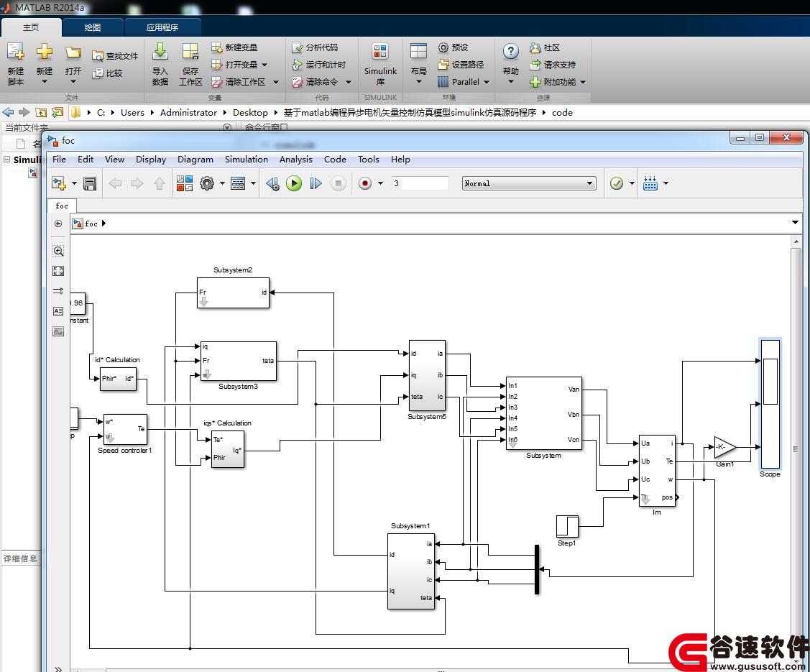Click the hide/show explorer bar button

pyautogui.click(x=58, y=223)
